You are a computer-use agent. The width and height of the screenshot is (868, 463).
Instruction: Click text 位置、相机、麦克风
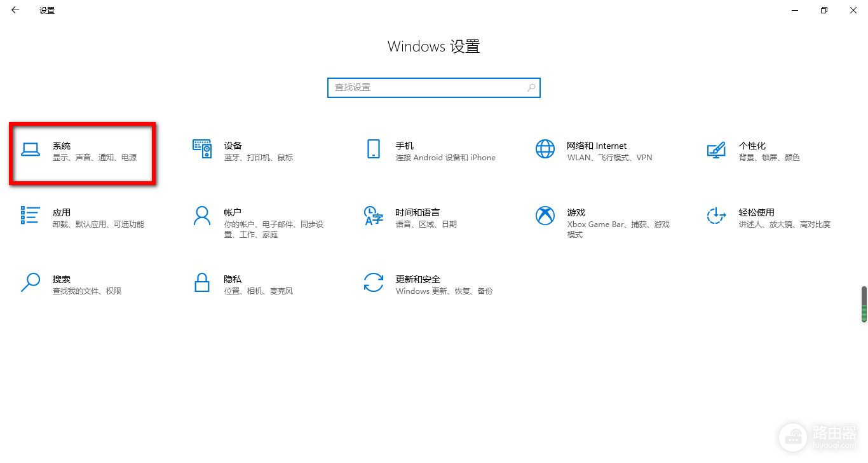[259, 291]
